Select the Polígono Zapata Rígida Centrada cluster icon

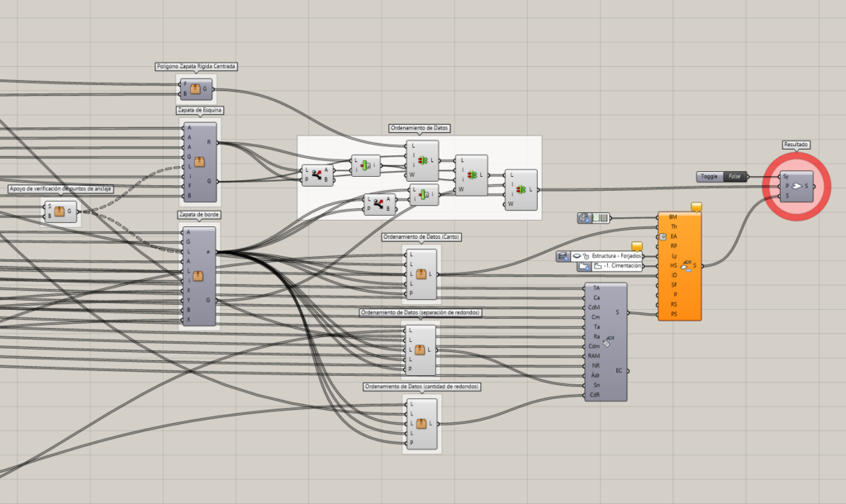[196, 88]
